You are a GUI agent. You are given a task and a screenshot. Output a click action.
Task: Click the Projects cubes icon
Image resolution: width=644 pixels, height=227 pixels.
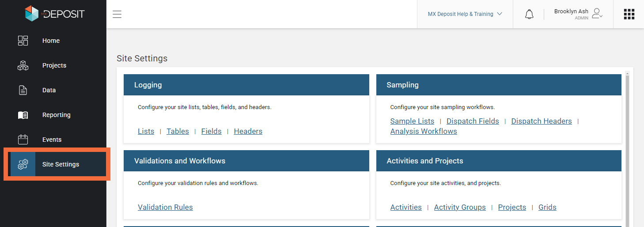23,65
